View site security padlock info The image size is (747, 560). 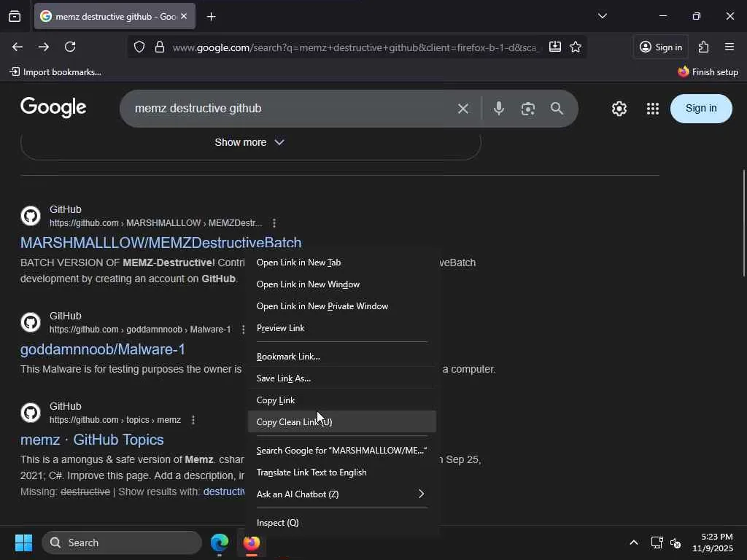[x=160, y=47]
